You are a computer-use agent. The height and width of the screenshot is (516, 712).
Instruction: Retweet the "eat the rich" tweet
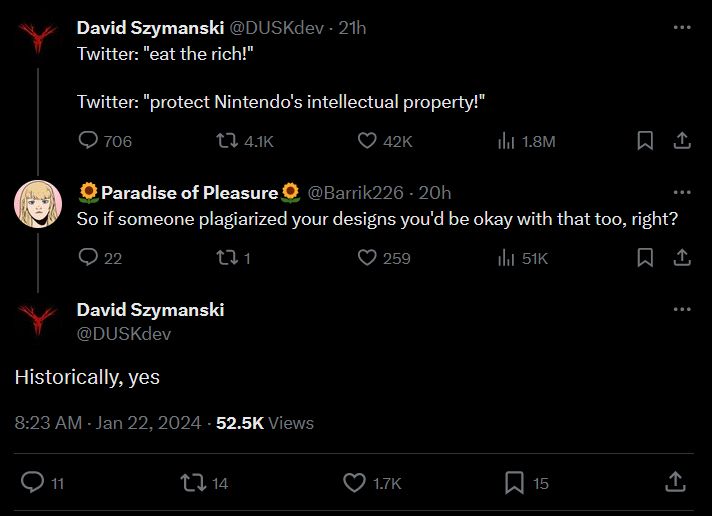click(x=227, y=141)
